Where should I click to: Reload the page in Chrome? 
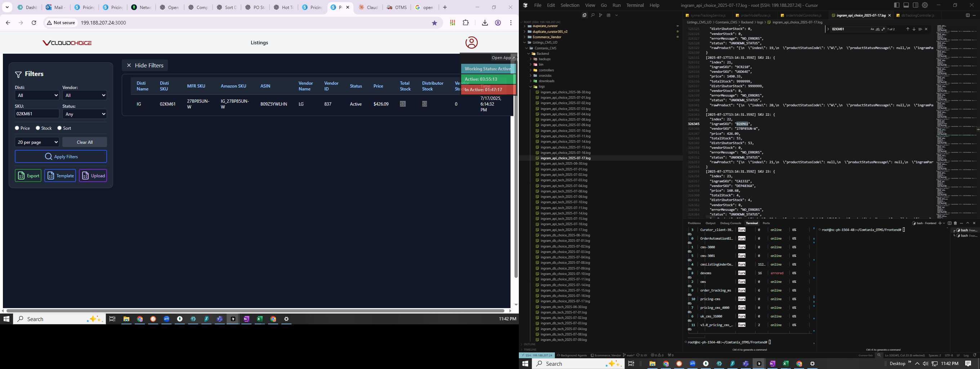(34, 23)
